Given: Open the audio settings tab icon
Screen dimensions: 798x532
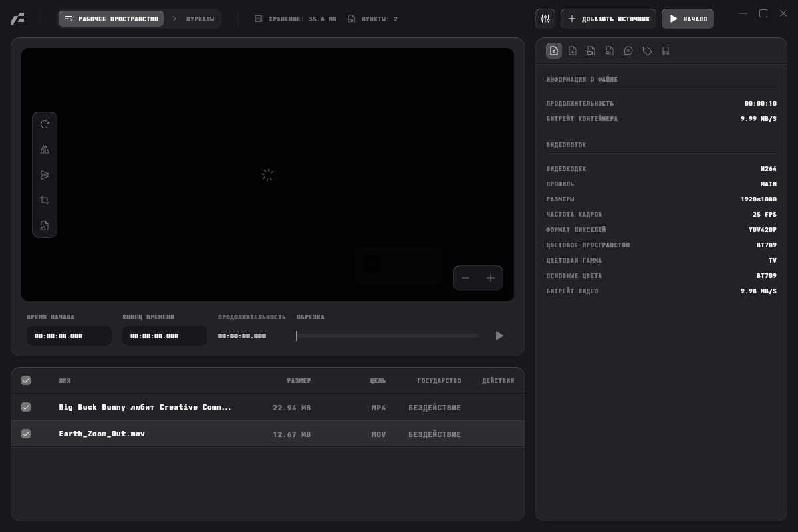Looking at the screenshot, I should 610,51.
